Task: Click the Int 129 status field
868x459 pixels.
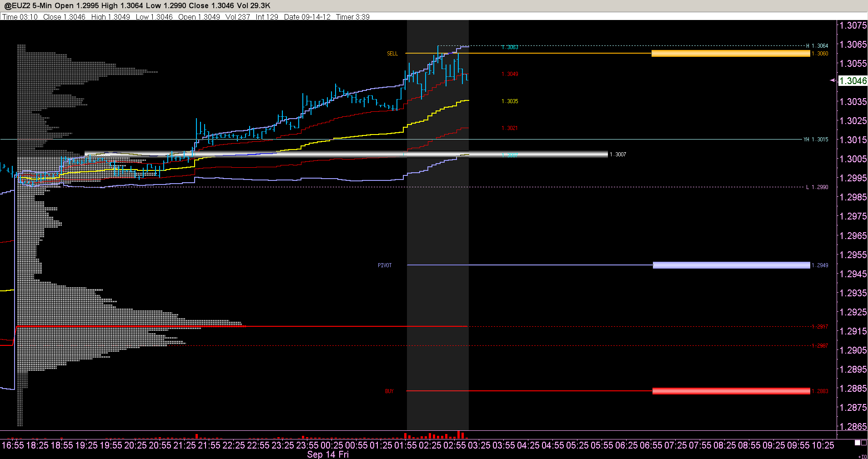Action: 267,17
